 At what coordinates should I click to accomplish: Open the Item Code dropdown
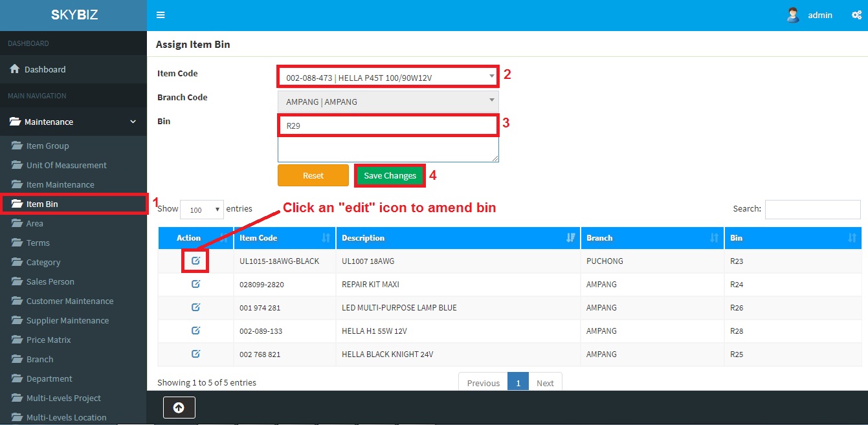(388, 78)
